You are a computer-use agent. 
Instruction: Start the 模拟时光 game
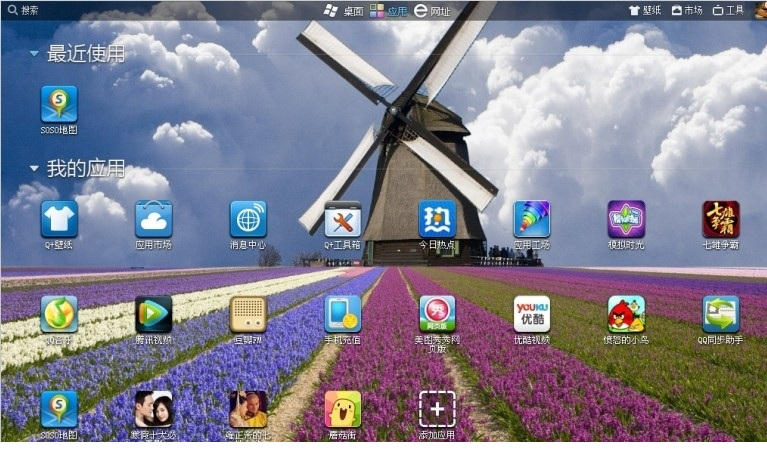coord(626,219)
